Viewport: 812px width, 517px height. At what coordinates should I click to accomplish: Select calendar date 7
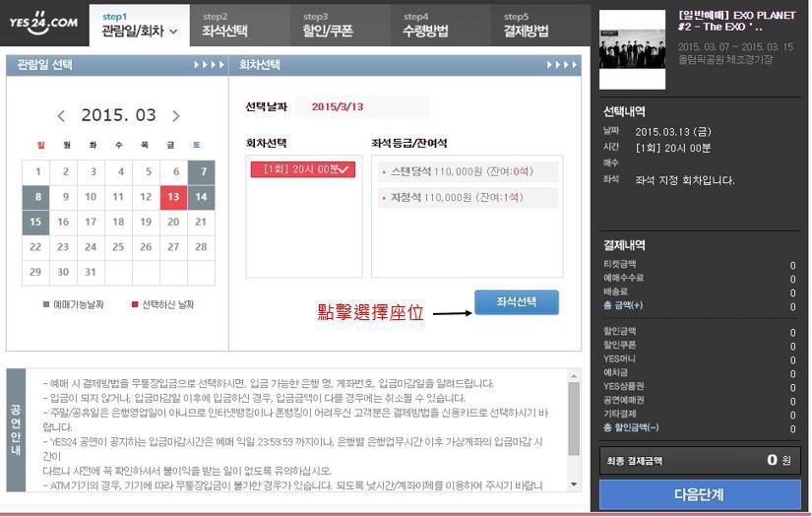click(x=202, y=172)
